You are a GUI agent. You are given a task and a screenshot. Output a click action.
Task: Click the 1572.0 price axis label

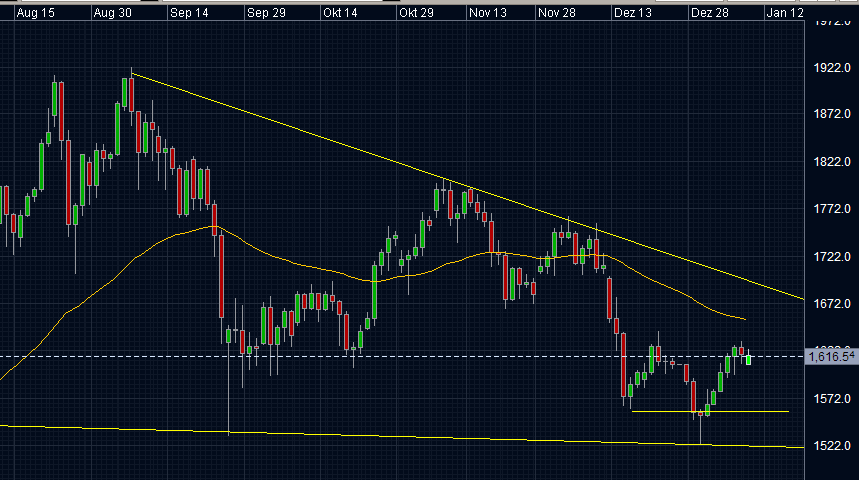(x=832, y=398)
